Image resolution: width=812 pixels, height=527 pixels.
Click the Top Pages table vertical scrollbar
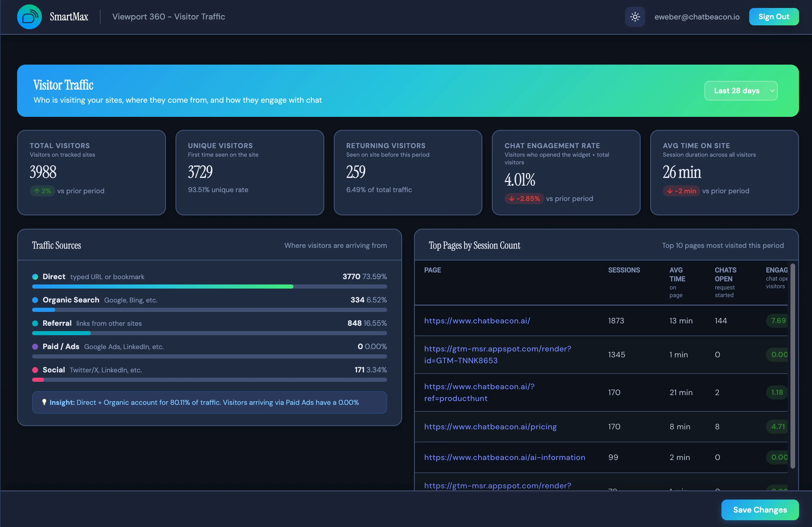point(793,366)
